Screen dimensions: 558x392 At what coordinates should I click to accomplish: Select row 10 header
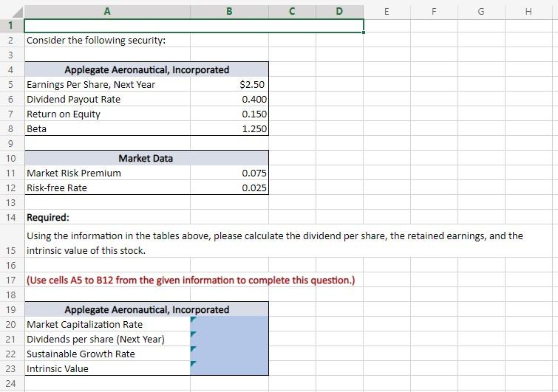pyautogui.click(x=11, y=158)
